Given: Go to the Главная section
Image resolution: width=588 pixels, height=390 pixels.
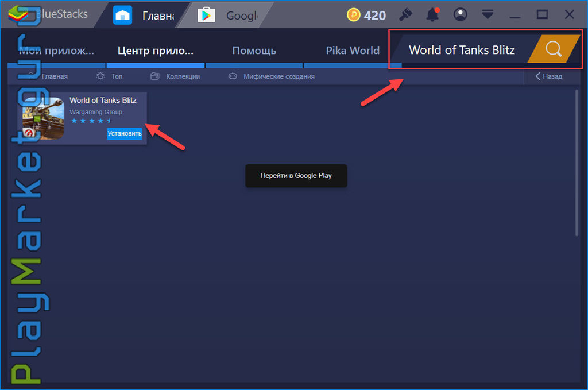Looking at the screenshot, I should (x=48, y=76).
